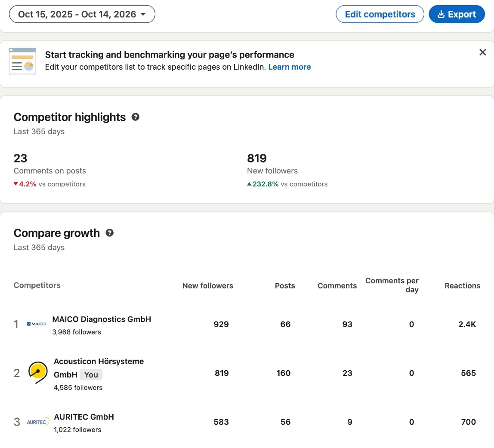
Task: Select MAICO new followers value 929
Action: pyautogui.click(x=221, y=324)
